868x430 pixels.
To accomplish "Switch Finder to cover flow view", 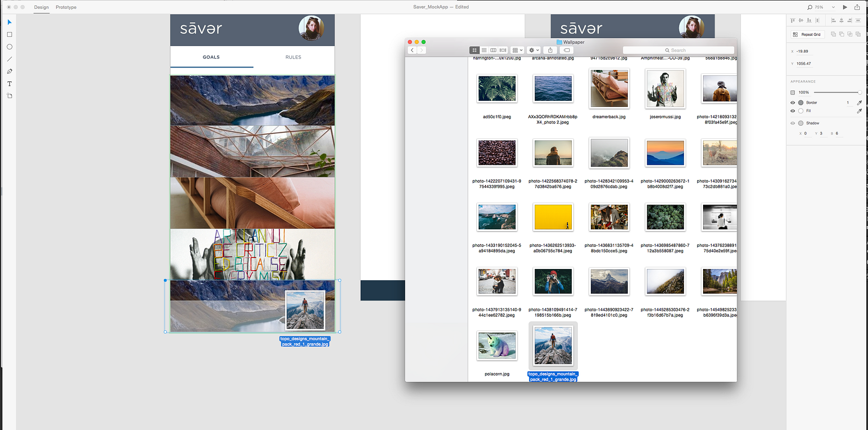I will (x=503, y=50).
